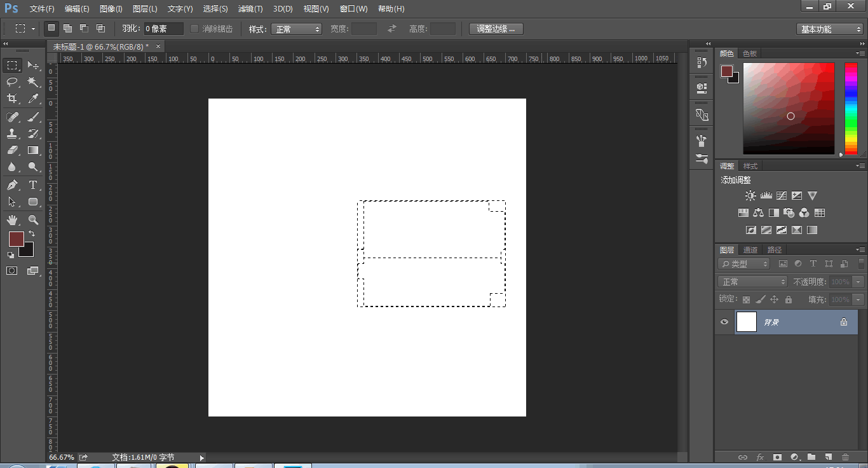Open layer blend mode 正常 dropdown
This screenshot has height=468, width=868.
(752, 282)
